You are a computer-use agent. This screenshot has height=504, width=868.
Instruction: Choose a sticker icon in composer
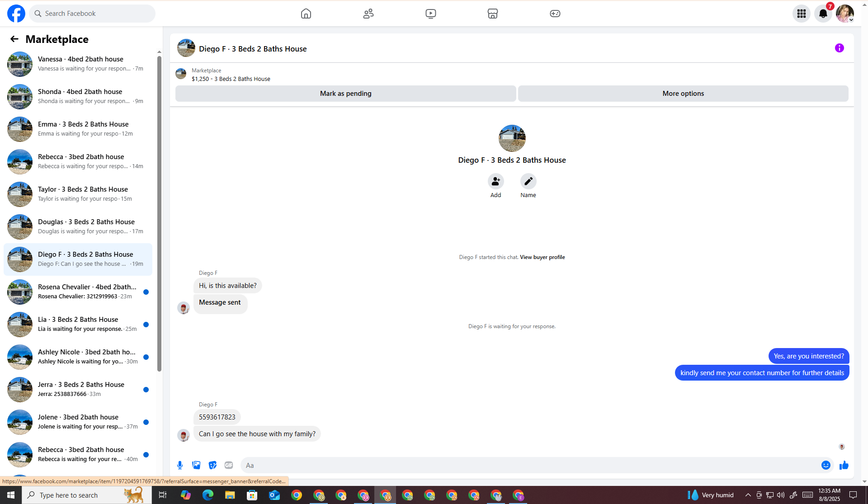point(212,465)
